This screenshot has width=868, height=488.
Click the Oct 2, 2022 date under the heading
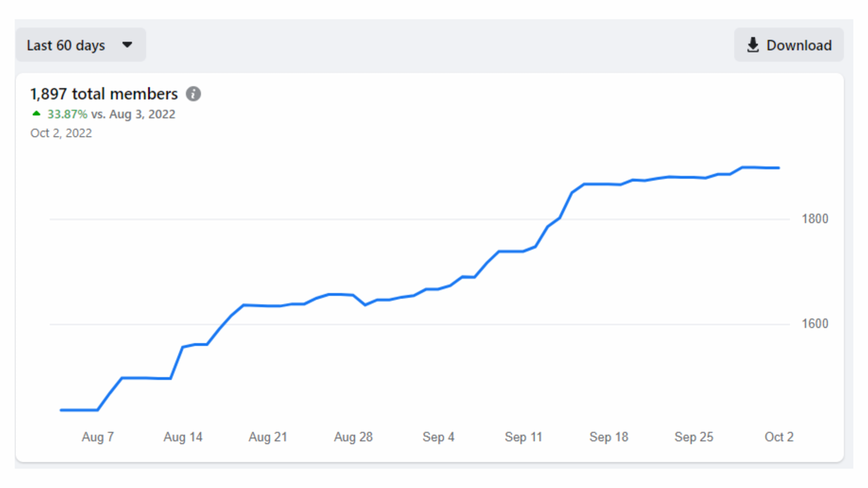tap(61, 133)
